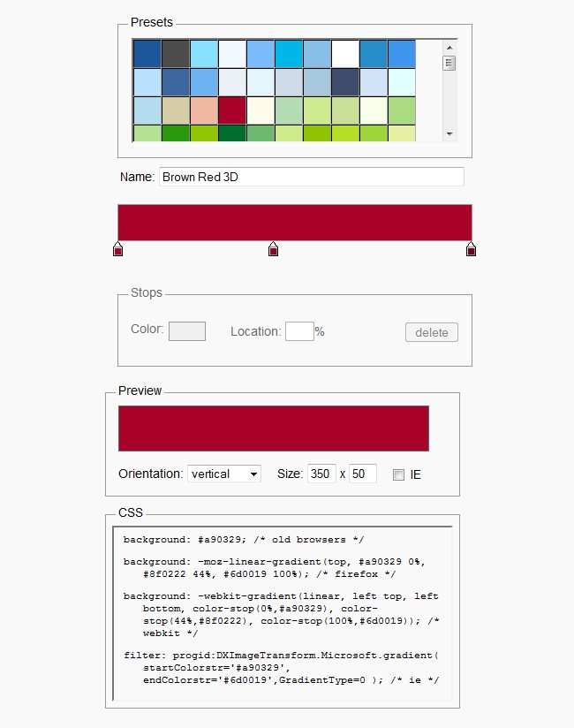Select the leftmost gradient color stop marker
This screenshot has height=728, width=574.
tap(117, 249)
